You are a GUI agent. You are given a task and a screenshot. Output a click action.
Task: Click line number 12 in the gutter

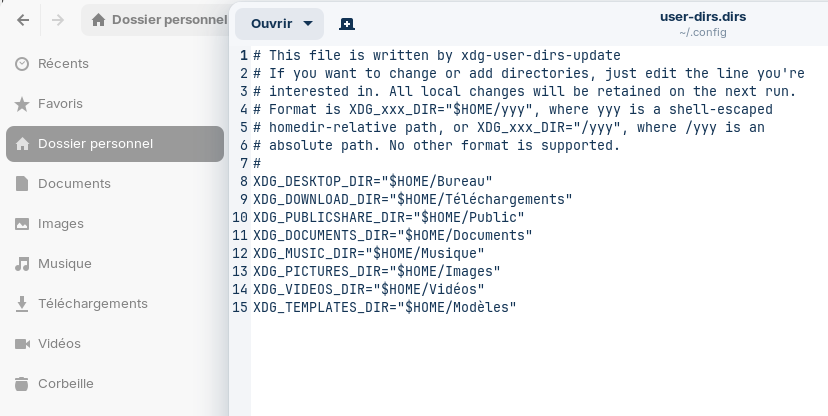tap(240, 253)
